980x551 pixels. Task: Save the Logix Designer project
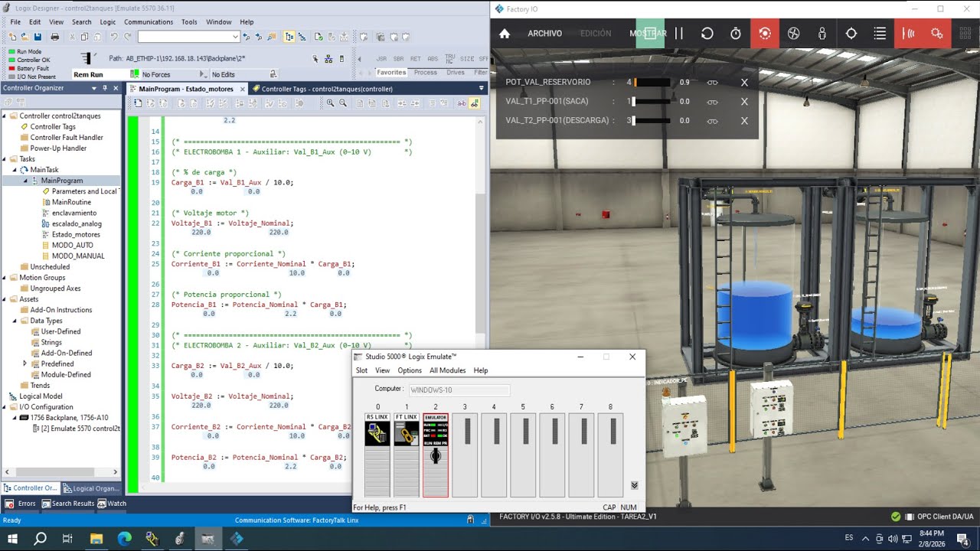coord(38,37)
